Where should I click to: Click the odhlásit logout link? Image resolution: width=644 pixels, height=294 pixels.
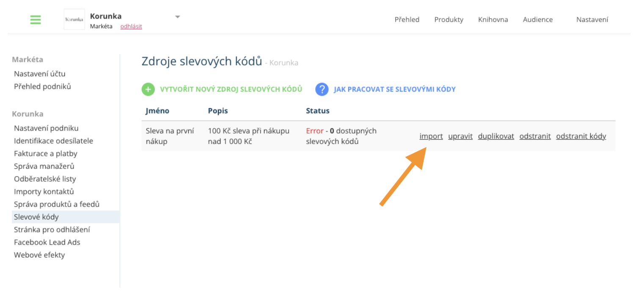[131, 26]
